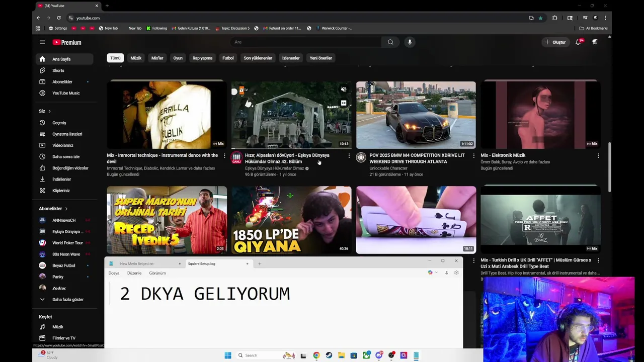
Task: Select the Mix'ler filter chip
Action: click(157, 58)
